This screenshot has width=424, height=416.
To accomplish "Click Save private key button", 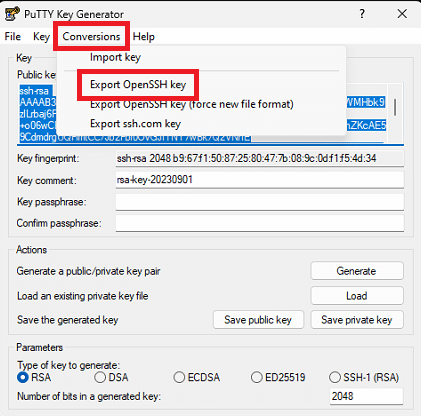I will click(x=357, y=320).
